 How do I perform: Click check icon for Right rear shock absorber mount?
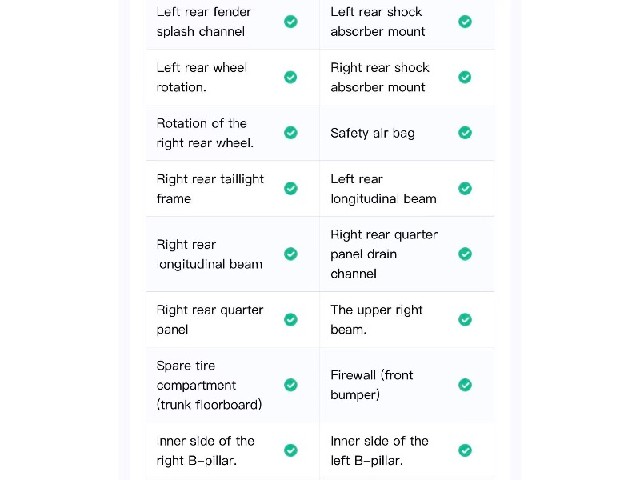tap(464, 77)
